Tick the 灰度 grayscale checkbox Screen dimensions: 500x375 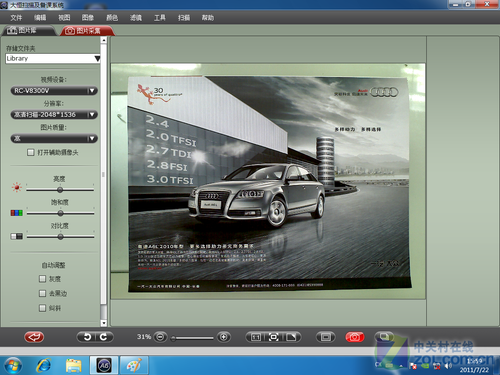pyautogui.click(x=42, y=279)
